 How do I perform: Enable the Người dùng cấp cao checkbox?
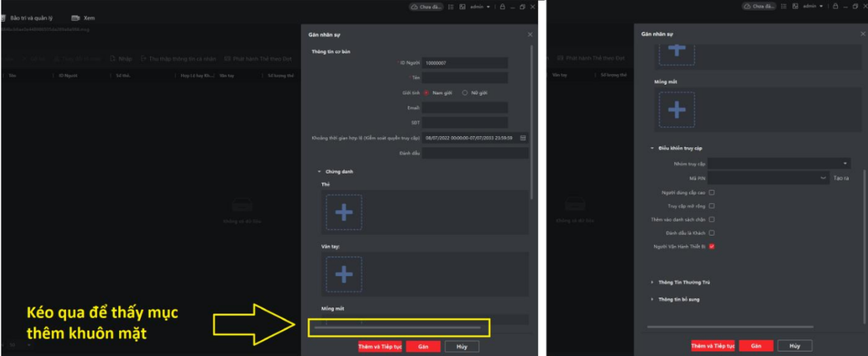[712, 192]
